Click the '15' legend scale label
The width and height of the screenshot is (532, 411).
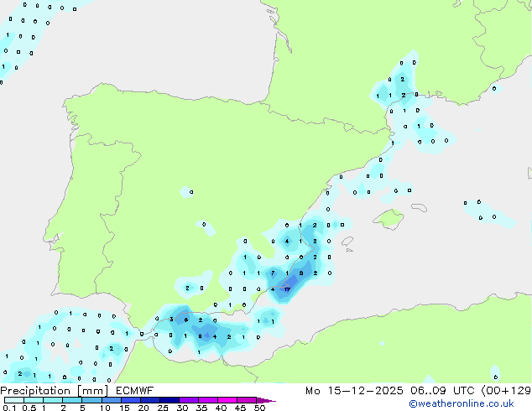124,408
